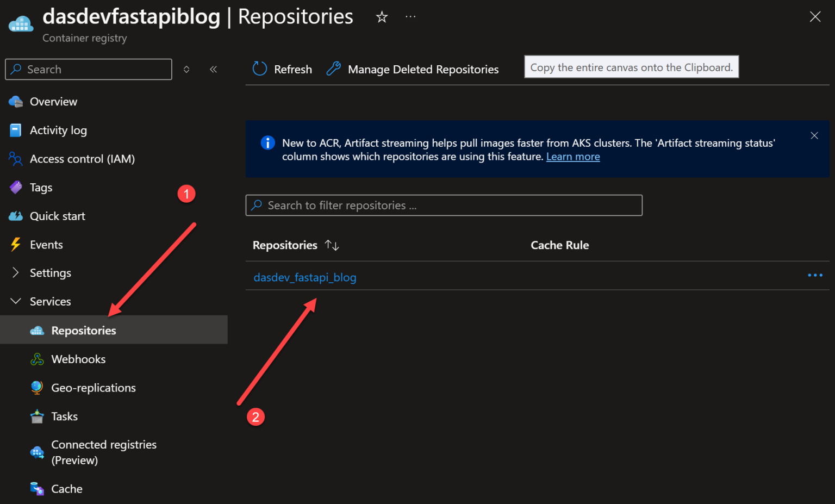Collapse the Services section
This screenshot has height=504, width=835.
pos(15,301)
